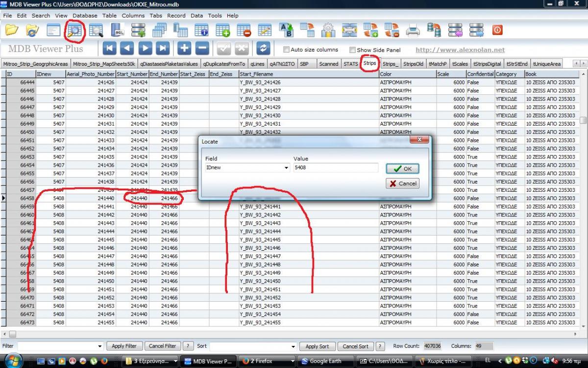The width and height of the screenshot is (588, 368).
Task: Open the alexnolan.net website link
Action: tap(460, 50)
